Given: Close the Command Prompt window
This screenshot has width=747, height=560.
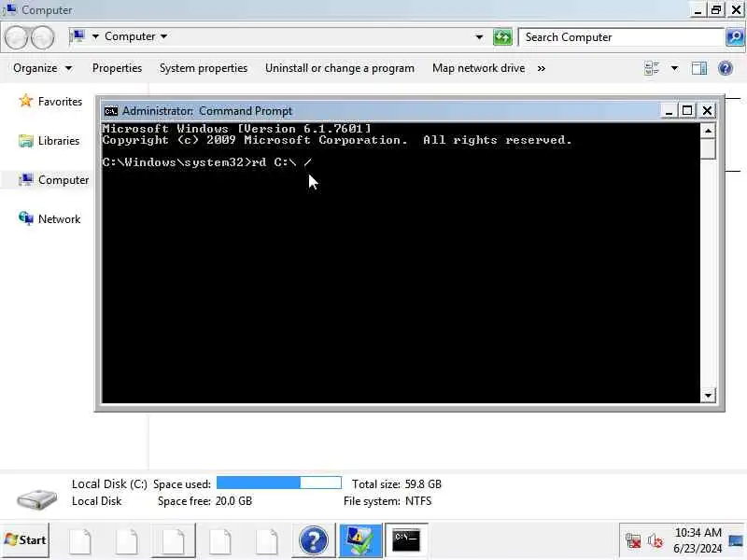Looking at the screenshot, I should click(707, 111).
